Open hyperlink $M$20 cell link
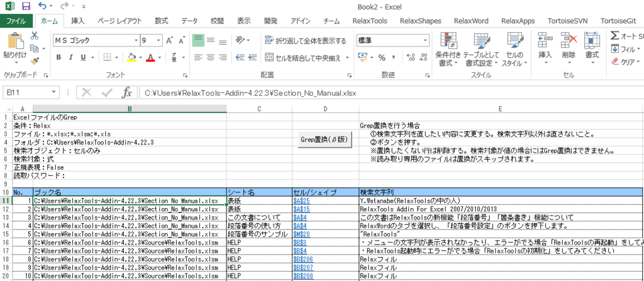This screenshot has width=644, height=281. (x=302, y=234)
